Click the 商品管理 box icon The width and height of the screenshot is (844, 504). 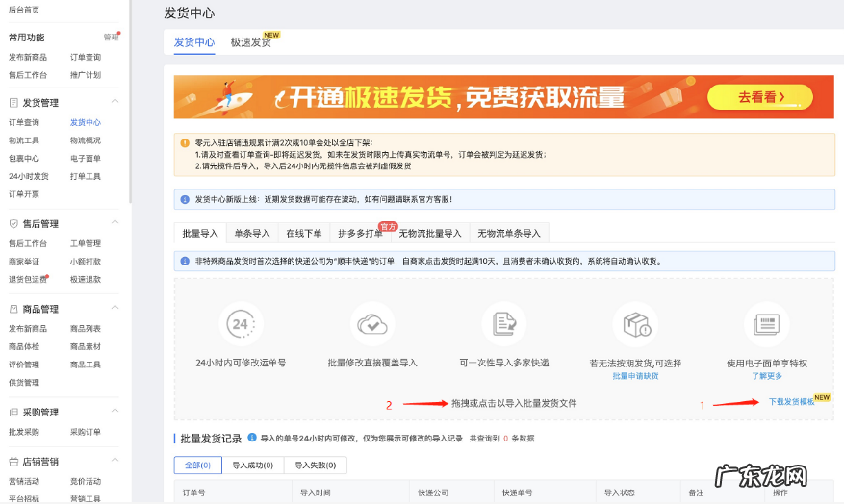pyautogui.click(x=13, y=309)
